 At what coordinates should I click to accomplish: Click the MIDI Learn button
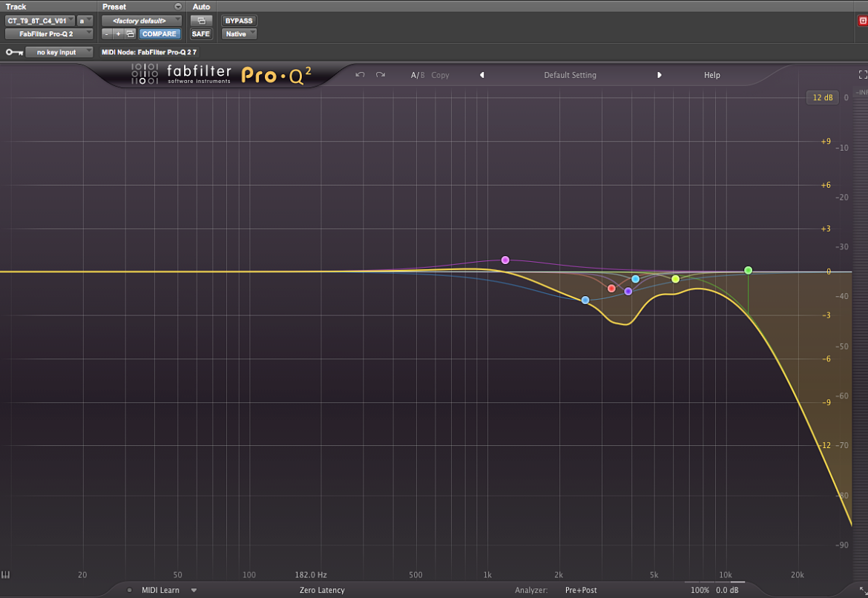pyautogui.click(x=160, y=591)
